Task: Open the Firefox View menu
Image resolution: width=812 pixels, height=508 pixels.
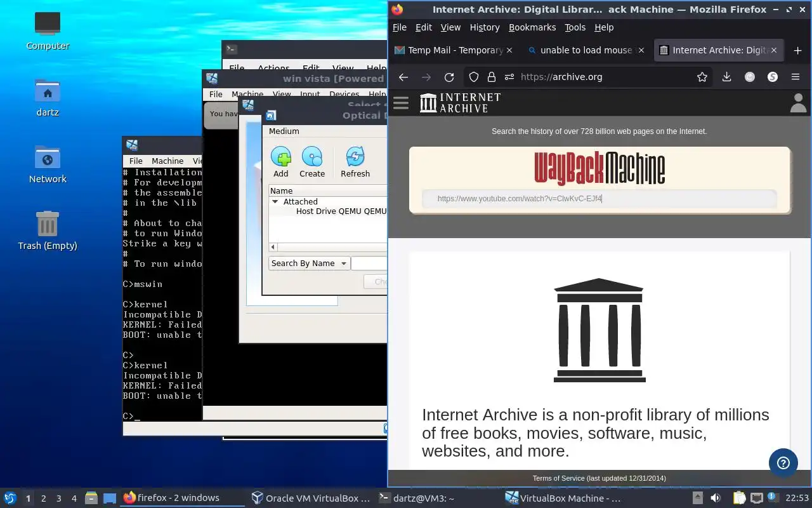Action: 450,27
